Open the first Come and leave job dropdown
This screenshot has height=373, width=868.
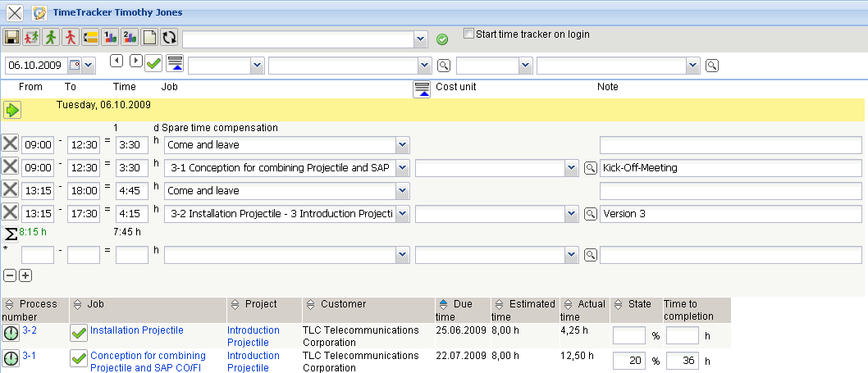point(402,145)
